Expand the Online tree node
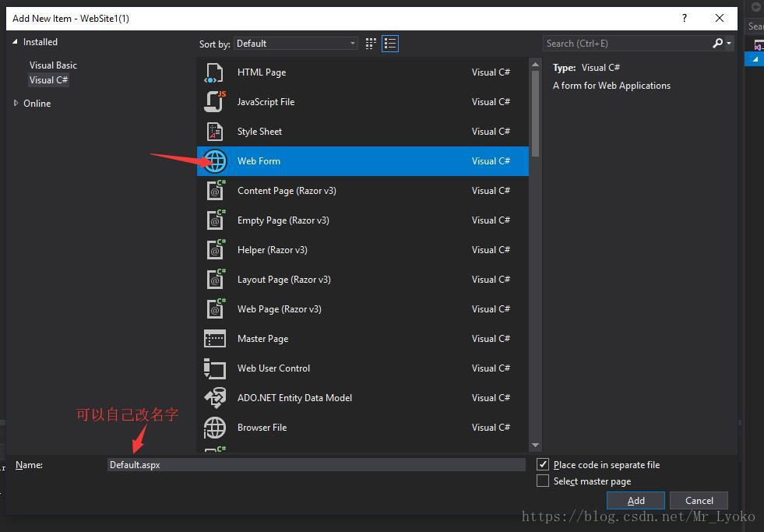This screenshot has height=532, width=764. pos(16,103)
